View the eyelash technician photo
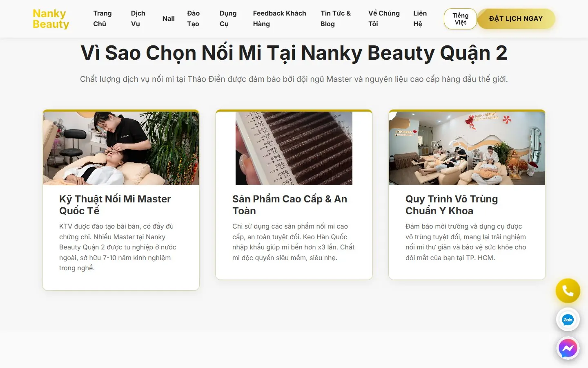This screenshot has height=368, width=588. pyautogui.click(x=121, y=148)
